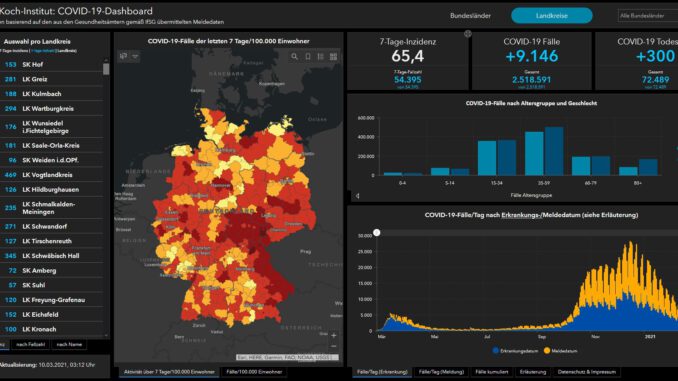This screenshot has width=678, height=381.
Task: Click the Esri HERE Garmin map attribution
Action: pos(287,357)
